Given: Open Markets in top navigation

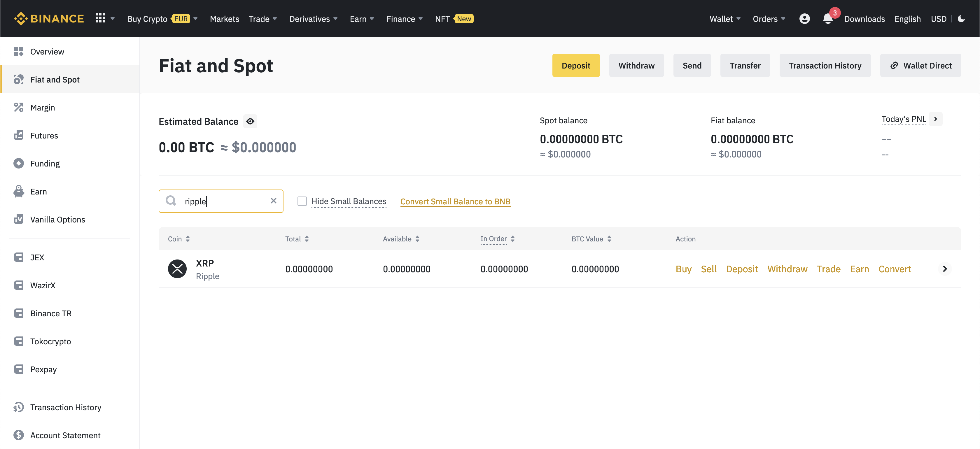Looking at the screenshot, I should pos(225,19).
